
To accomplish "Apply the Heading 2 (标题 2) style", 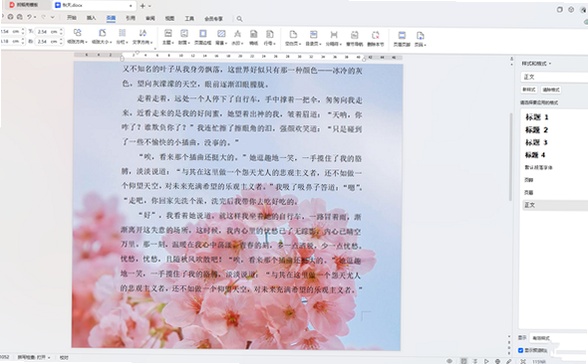I will click(x=537, y=130).
